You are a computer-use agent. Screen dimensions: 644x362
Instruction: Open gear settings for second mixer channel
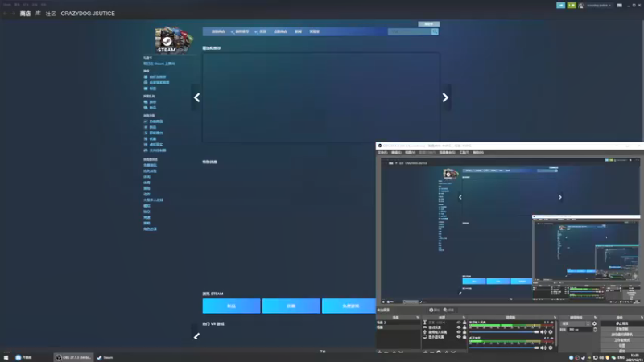551,348
